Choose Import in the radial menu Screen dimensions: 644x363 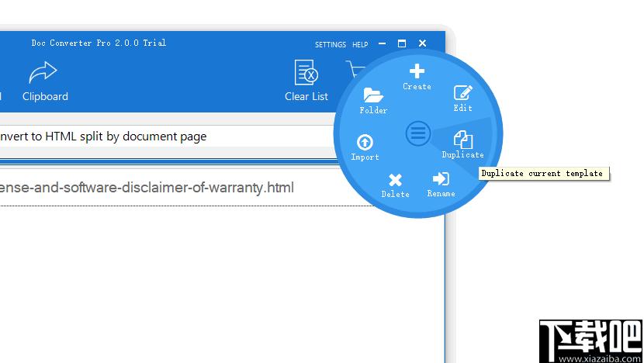(x=365, y=147)
